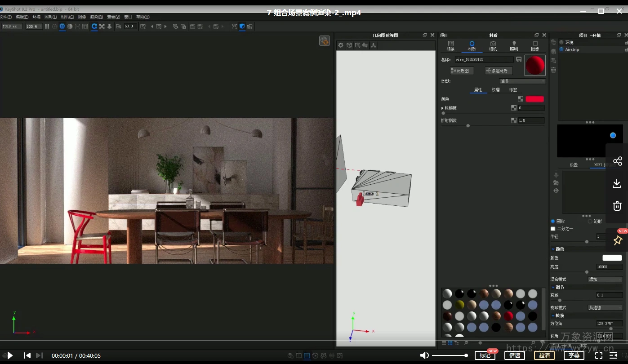Click the blue refresh icon in the toolbar
Screen dimensions: 628x364
pyautogui.click(x=94, y=27)
